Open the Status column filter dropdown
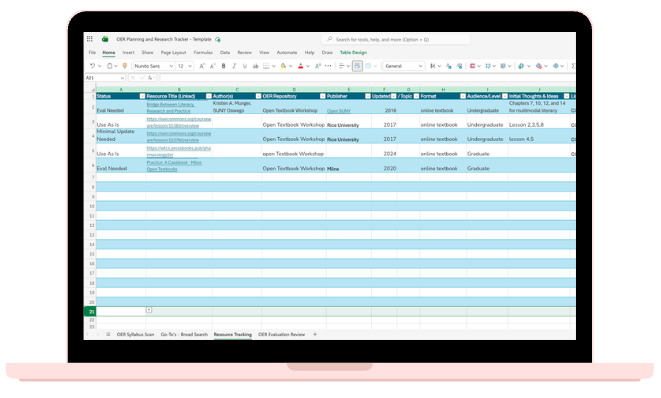 pyautogui.click(x=142, y=96)
